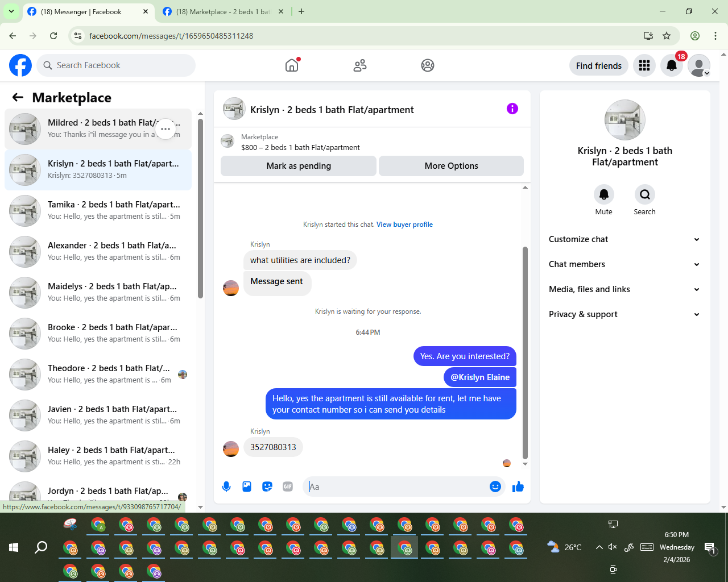Send a thumbs-up like
The width and height of the screenshot is (728, 582).
tap(518, 487)
